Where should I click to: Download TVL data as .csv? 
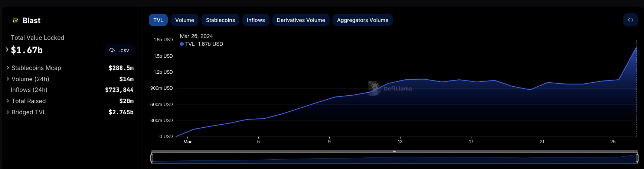click(119, 50)
